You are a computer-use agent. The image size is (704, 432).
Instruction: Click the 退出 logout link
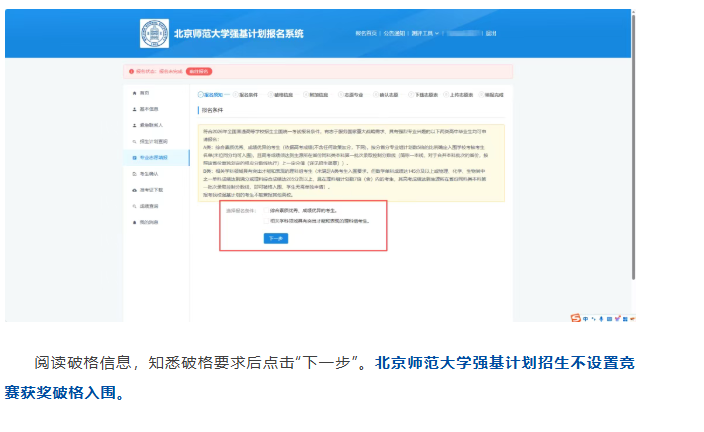[x=490, y=33]
